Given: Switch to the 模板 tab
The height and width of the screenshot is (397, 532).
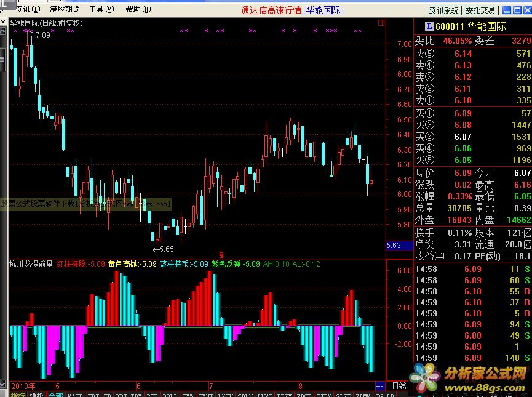Looking at the screenshot, I should point(36,395).
